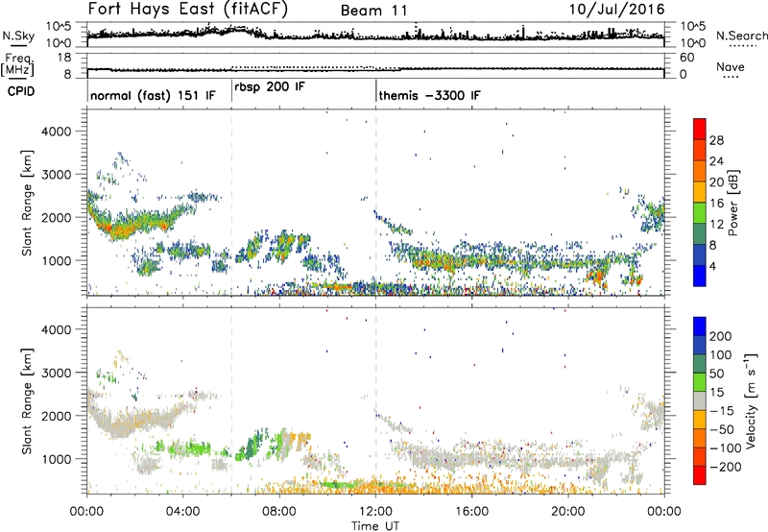Click the '3000' tick on velocity panel
The height and width of the screenshot is (532, 768).
tap(56, 373)
